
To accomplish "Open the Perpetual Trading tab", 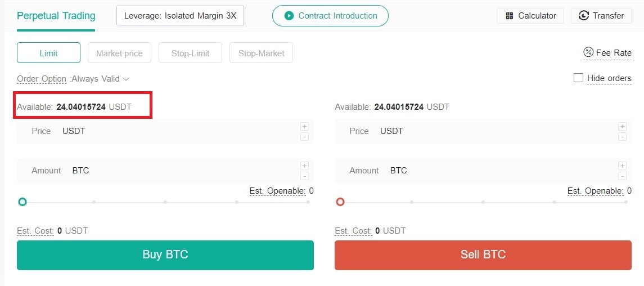I will click(56, 16).
